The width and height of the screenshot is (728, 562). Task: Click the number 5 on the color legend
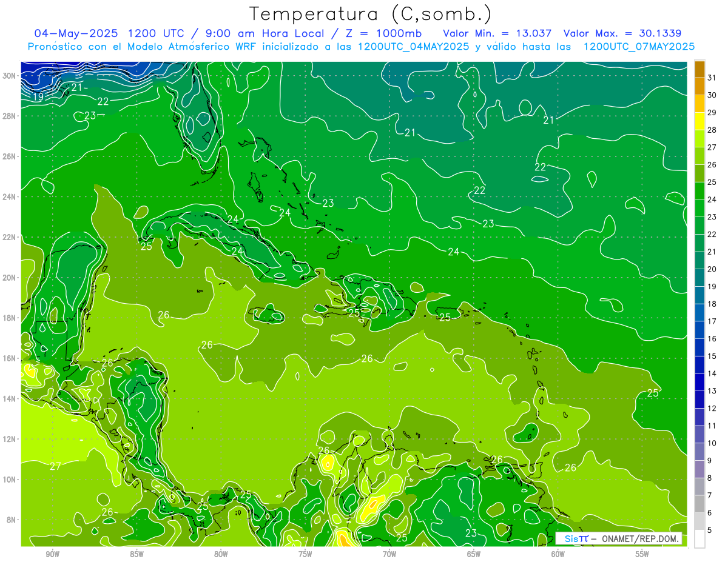[710, 530]
